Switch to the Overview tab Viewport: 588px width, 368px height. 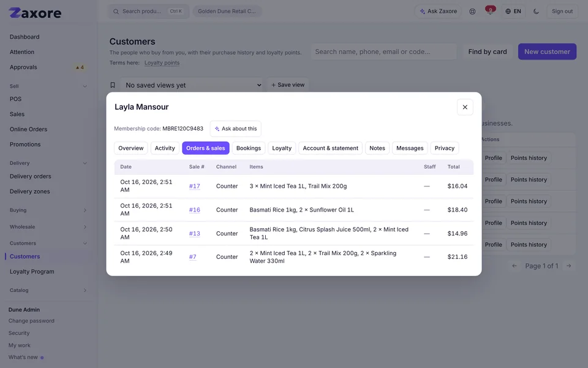click(x=131, y=148)
